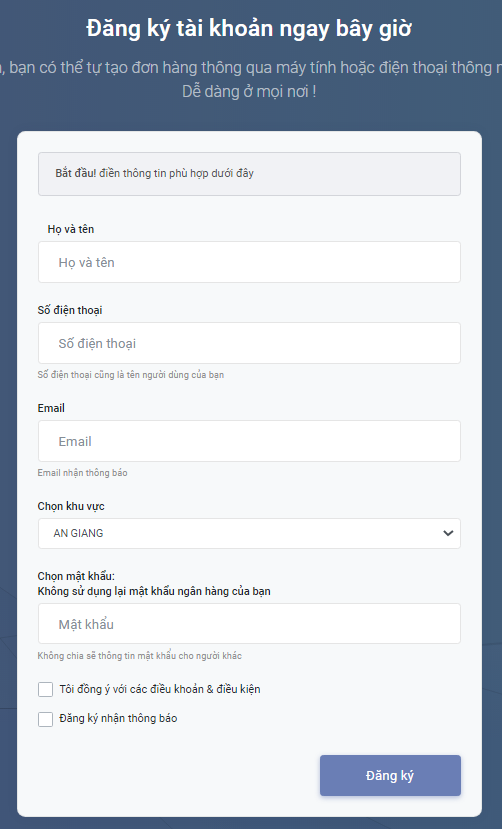Focus the 'Họ và tên' text input box
This screenshot has width=502, height=829.
(x=249, y=262)
